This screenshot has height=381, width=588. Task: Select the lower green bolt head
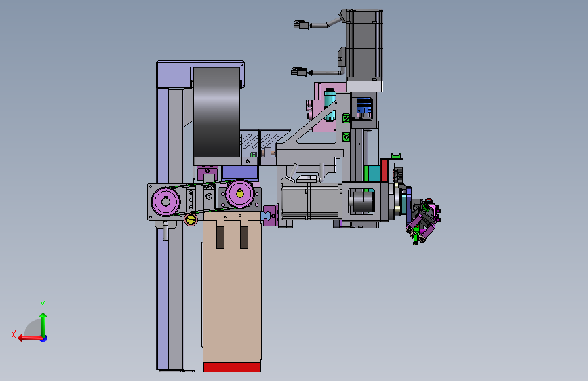[346, 137]
